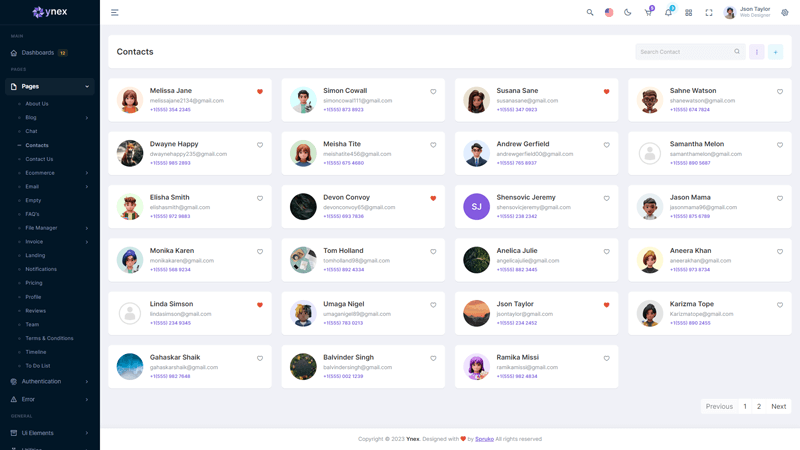Open the shopping cart icon
800x450 pixels.
(x=648, y=13)
